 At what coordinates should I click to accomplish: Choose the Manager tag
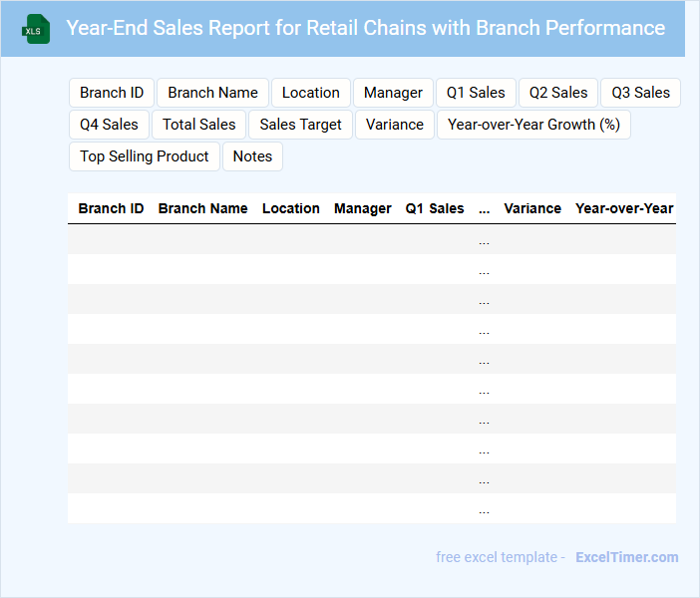click(393, 93)
